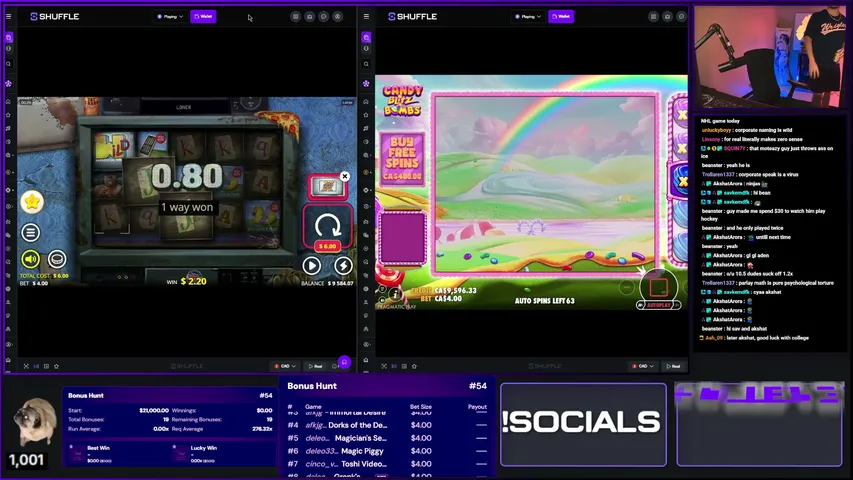Favorite the right game via footer star
The height and width of the screenshot is (480, 853).
pos(414,366)
